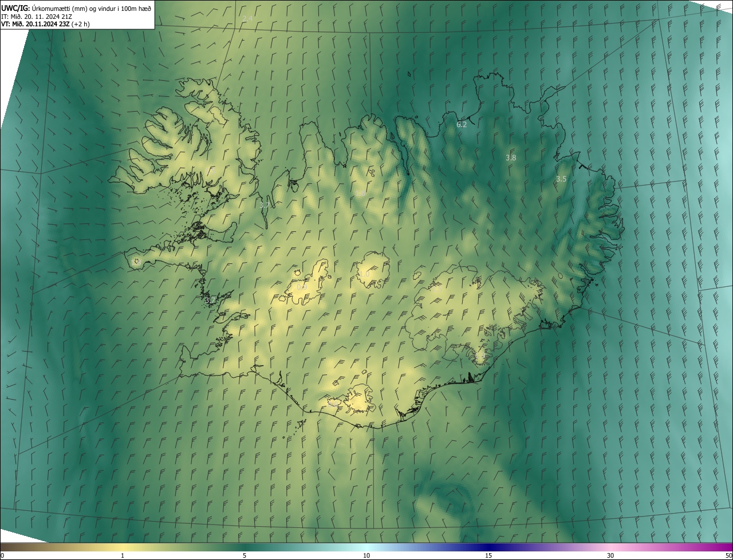Click the 50 tick label on the color scale

tap(728, 555)
